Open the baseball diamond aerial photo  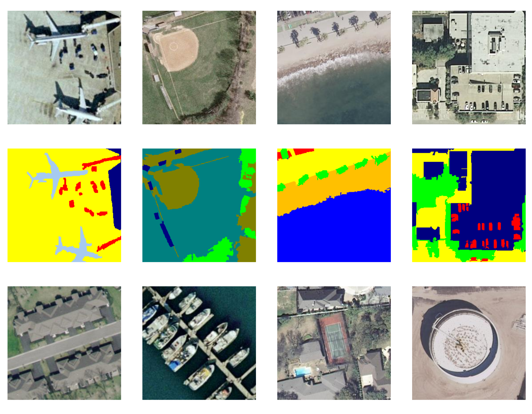(199, 67)
